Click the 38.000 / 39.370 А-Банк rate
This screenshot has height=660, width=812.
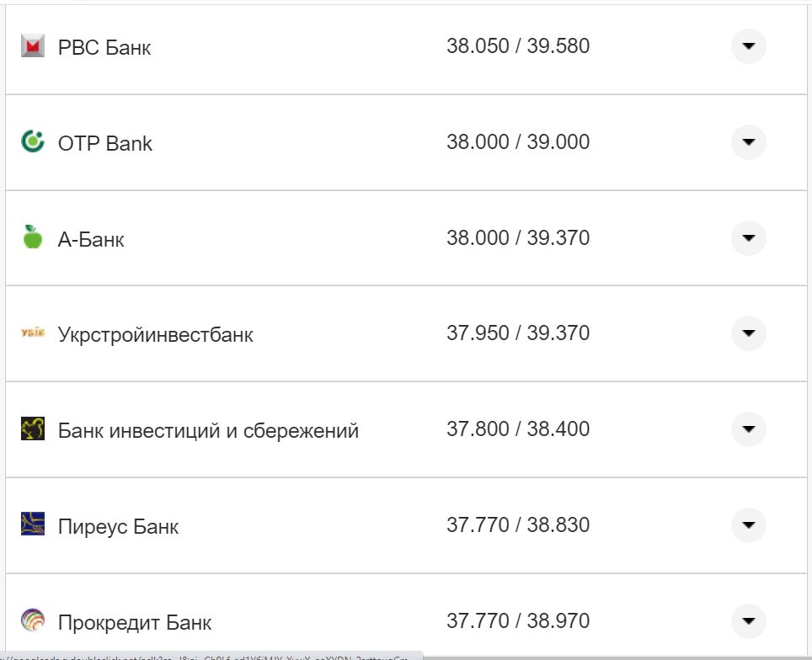point(518,238)
